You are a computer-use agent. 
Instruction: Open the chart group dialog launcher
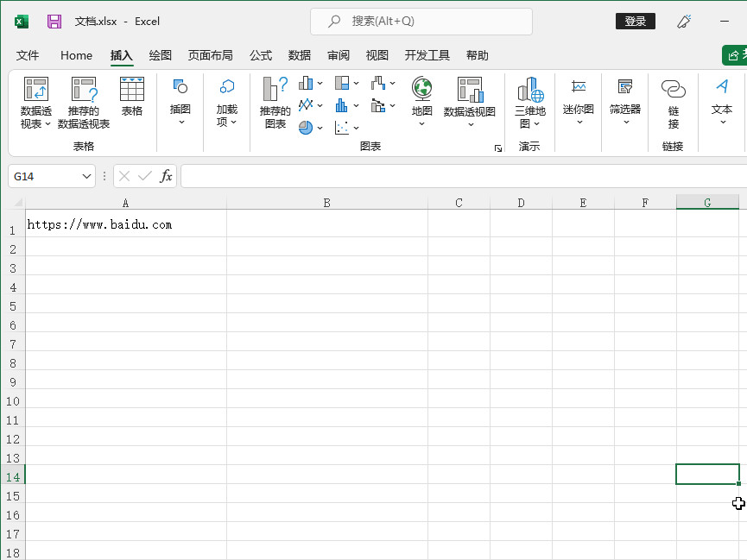[x=498, y=148]
